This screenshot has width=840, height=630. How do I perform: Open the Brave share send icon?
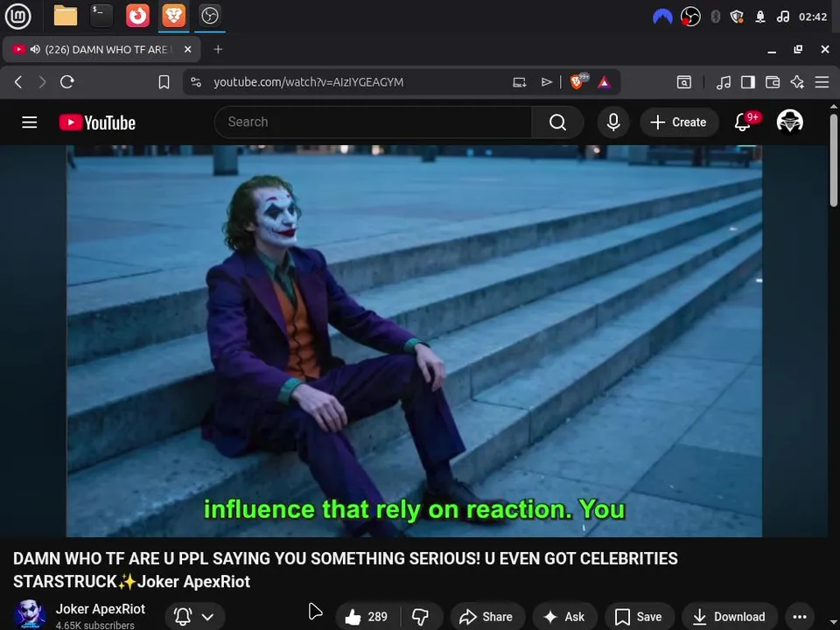546,82
